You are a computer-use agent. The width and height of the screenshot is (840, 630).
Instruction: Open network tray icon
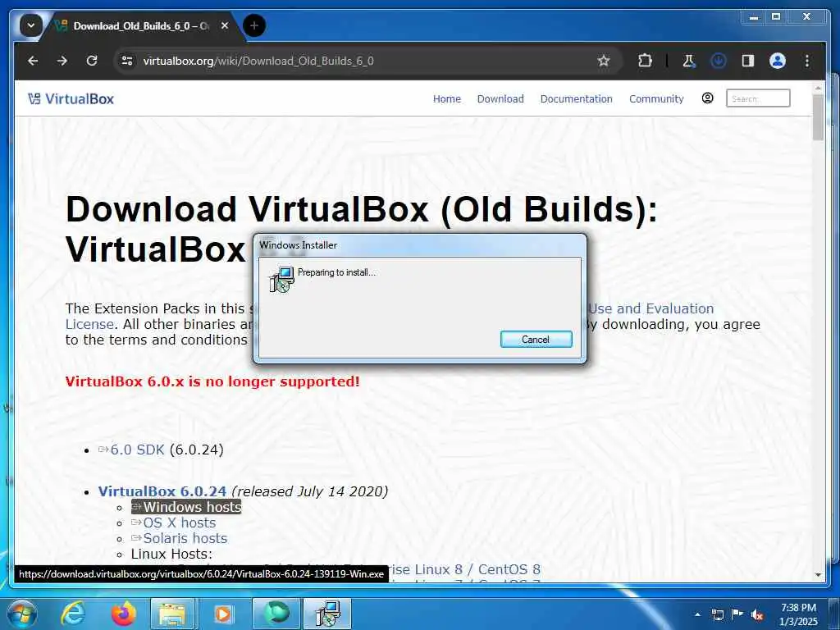(x=717, y=614)
